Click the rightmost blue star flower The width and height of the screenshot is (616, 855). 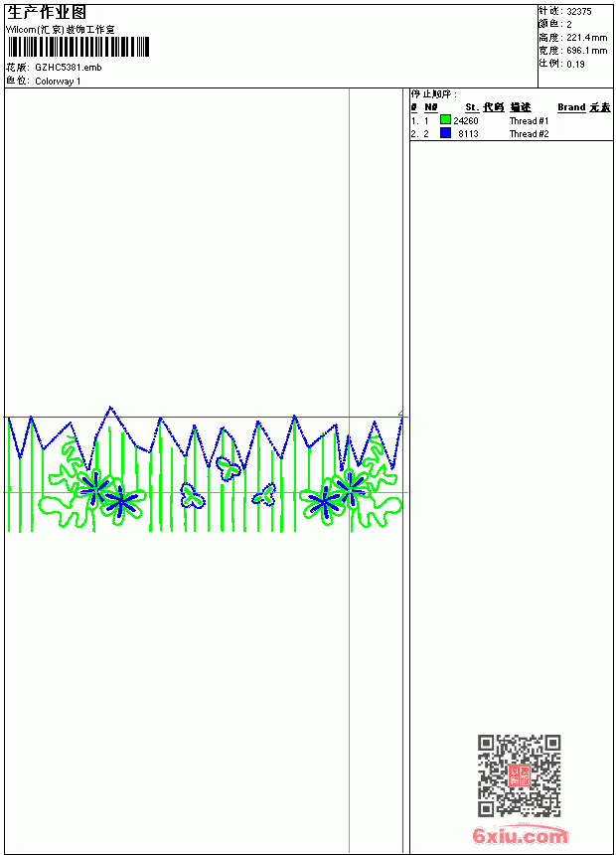tap(350, 487)
